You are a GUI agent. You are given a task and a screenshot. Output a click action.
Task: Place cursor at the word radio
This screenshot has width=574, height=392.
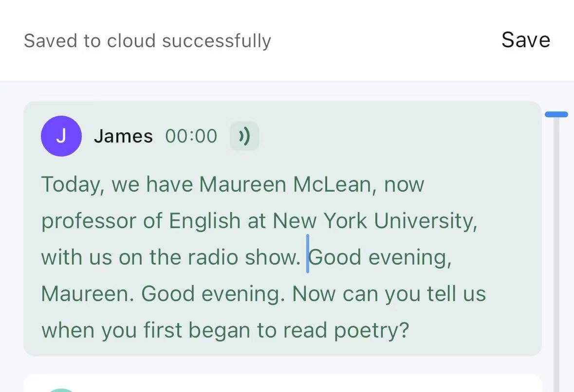(213, 257)
